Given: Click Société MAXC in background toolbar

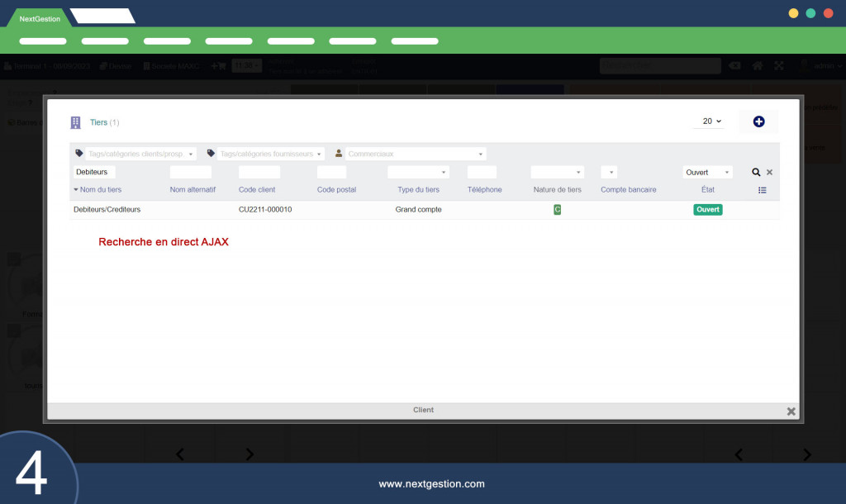Looking at the screenshot, I should (x=172, y=66).
